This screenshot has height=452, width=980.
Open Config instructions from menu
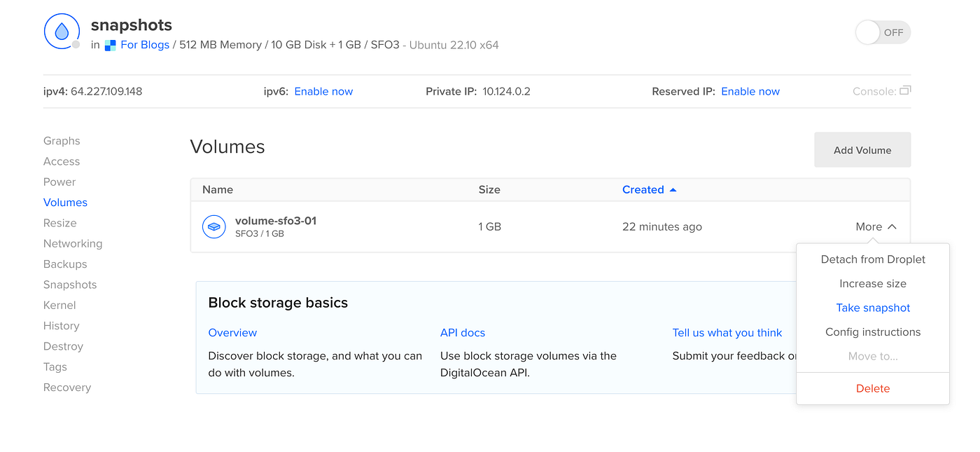point(873,332)
